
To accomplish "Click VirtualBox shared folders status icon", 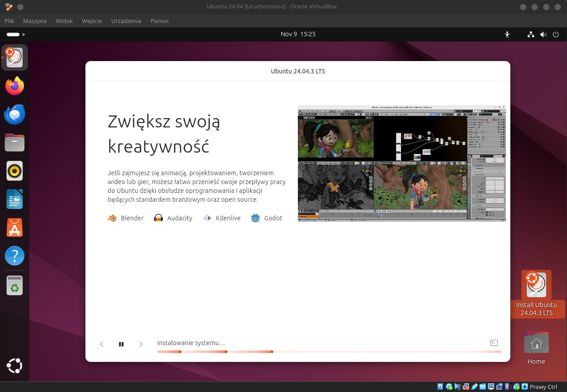I will click(x=482, y=387).
